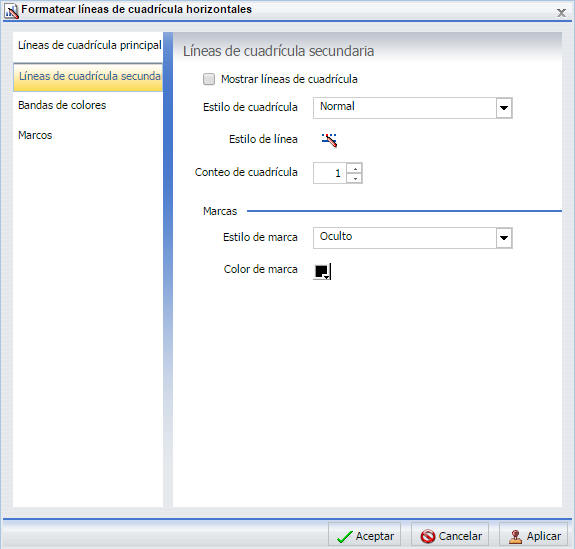Screen dimensions: 575x549
Task: Open the Estilo de cuadrícula dropdown arrow
Action: pos(504,108)
